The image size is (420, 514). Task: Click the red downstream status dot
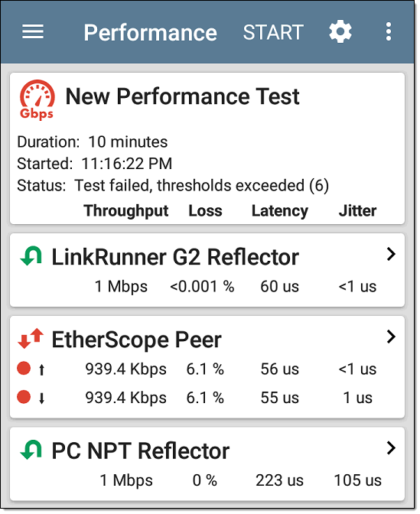coord(24,397)
